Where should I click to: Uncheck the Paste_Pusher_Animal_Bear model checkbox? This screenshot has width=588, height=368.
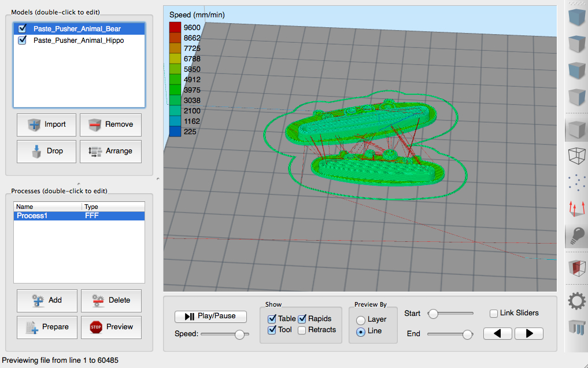23,28
